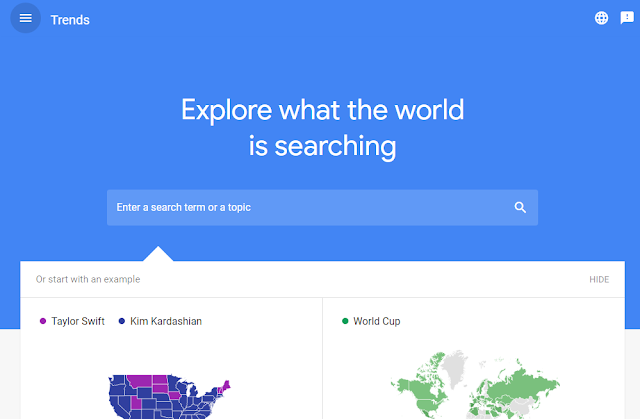Click the Taylor Swift legend label
The image size is (640, 419).
tap(78, 321)
